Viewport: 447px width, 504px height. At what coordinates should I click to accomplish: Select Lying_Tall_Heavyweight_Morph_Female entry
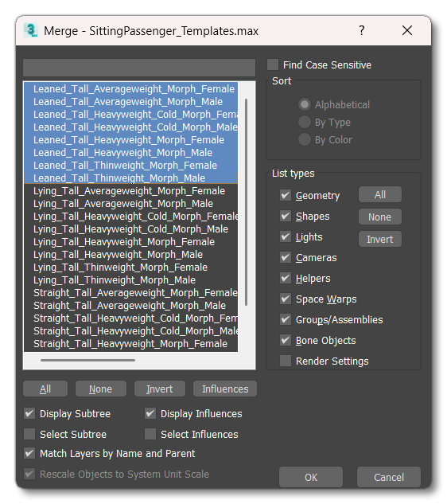pos(131,242)
